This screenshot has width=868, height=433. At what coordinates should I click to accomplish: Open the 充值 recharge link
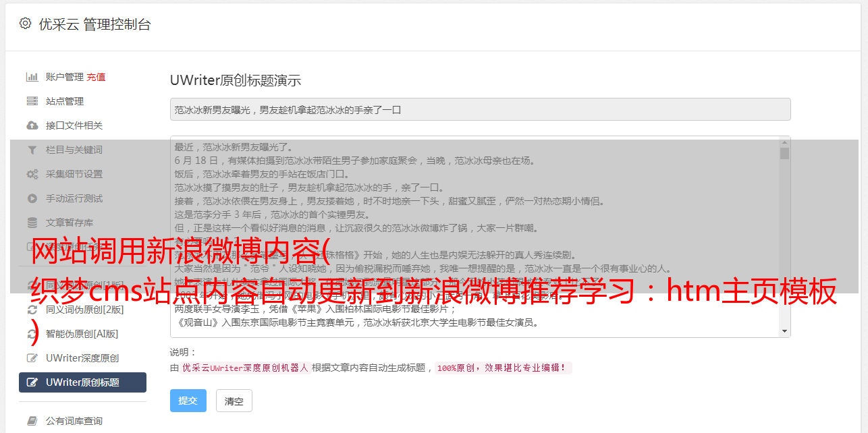coord(96,77)
